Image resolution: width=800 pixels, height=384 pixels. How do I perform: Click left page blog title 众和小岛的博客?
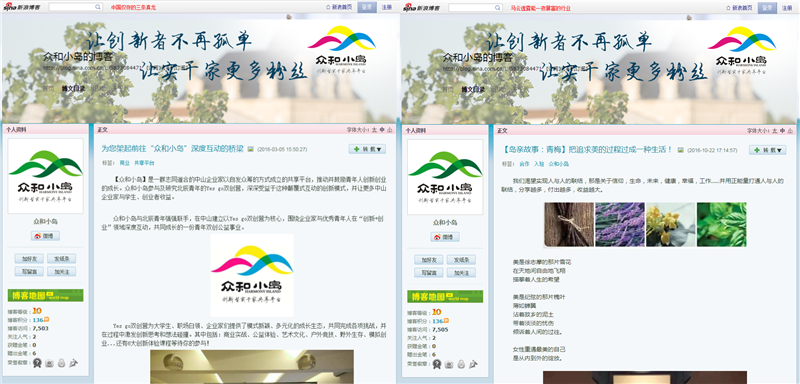(78, 57)
